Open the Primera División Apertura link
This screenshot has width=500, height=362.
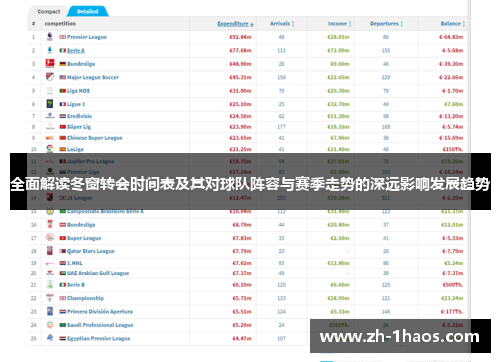pos(100,312)
